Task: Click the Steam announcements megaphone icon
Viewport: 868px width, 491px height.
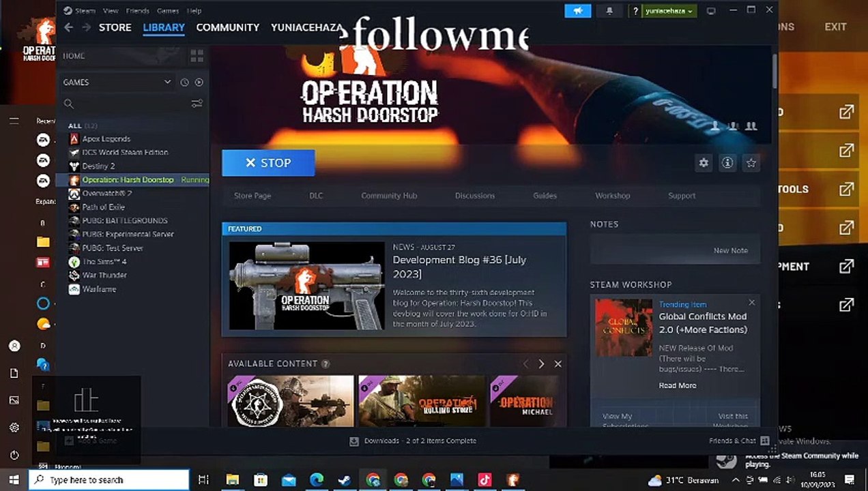Action: tap(577, 11)
